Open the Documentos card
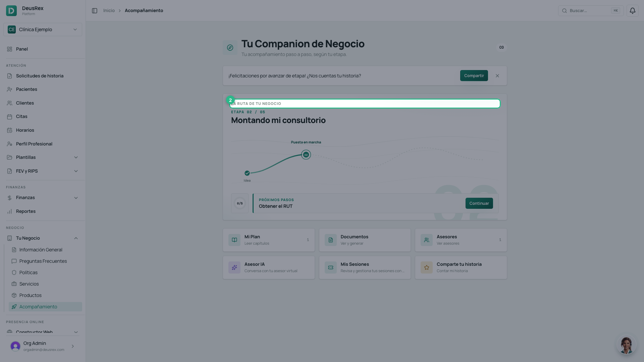Viewport: 644px width, 362px height. click(x=365, y=240)
